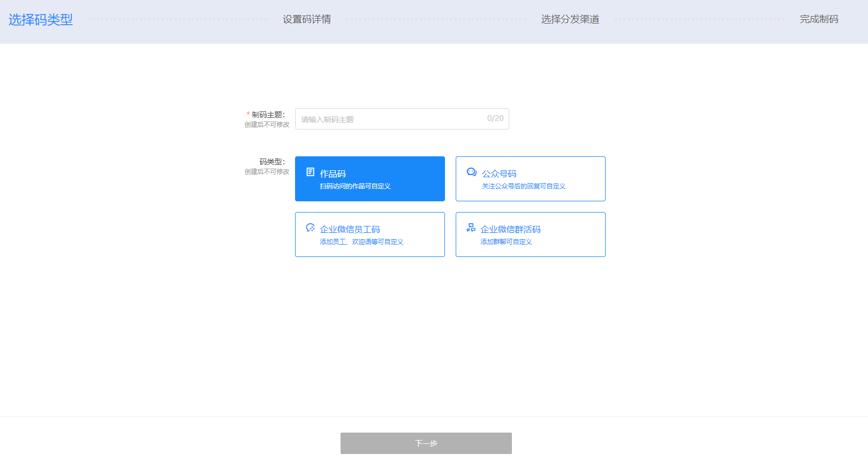This screenshot has height=469, width=868.
Task: Choose the 企业微信员工码 option card
Action: (x=370, y=234)
